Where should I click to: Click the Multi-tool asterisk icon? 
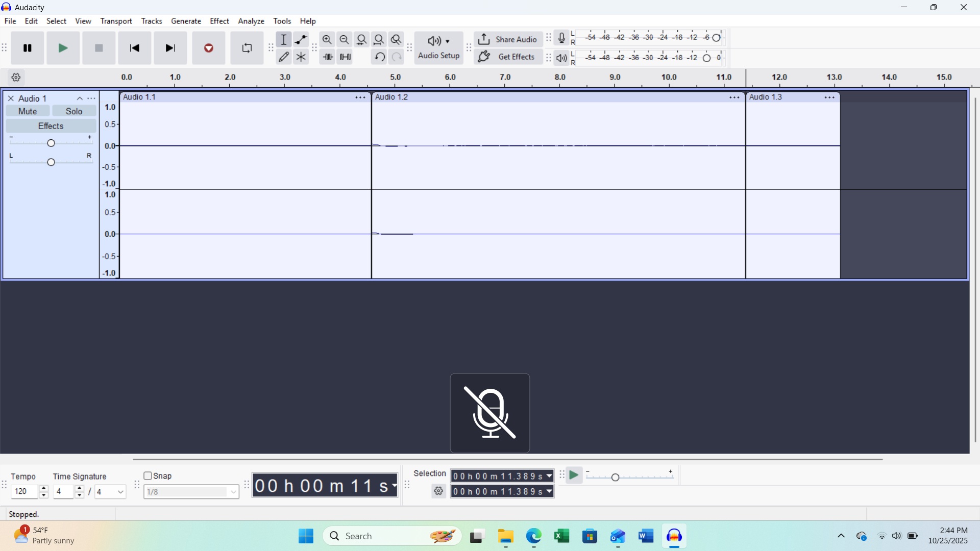[x=301, y=57]
